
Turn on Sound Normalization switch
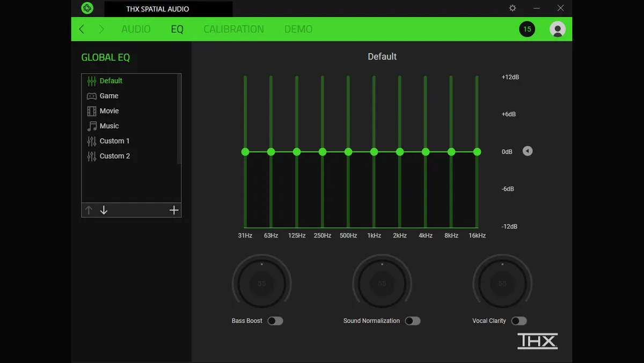pyautogui.click(x=412, y=321)
